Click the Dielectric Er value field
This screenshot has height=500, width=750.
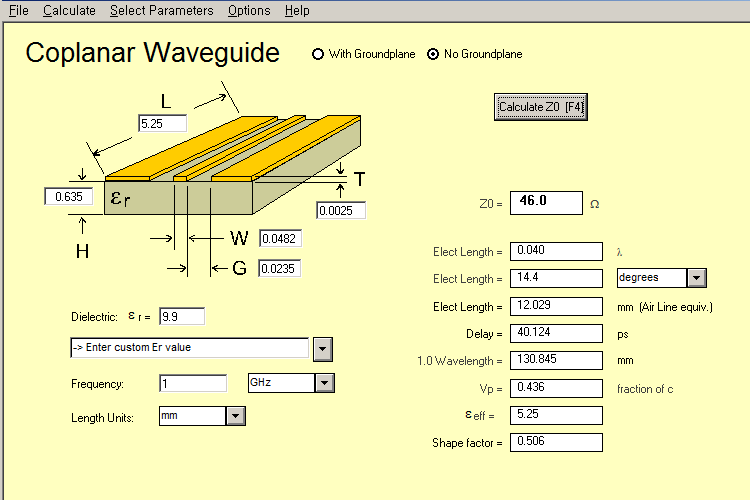click(x=181, y=316)
